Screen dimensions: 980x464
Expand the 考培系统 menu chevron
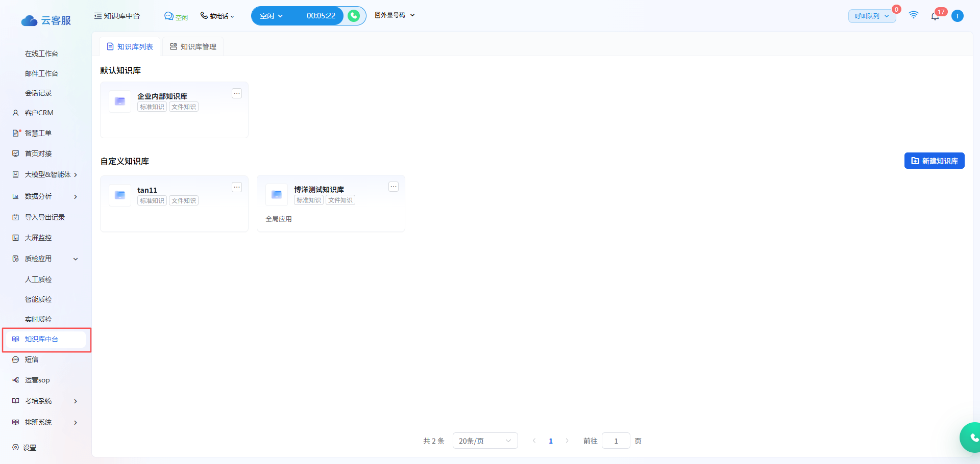(x=76, y=401)
